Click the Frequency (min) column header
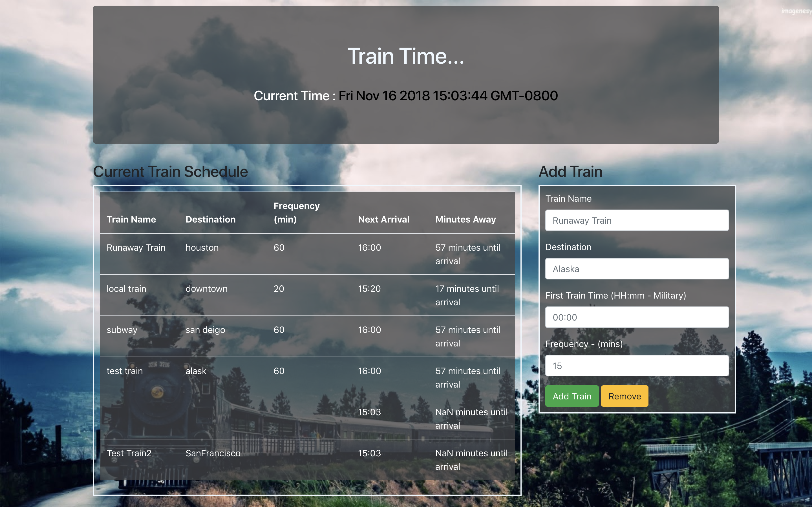Screen dimensions: 812x507 [x=296, y=213]
